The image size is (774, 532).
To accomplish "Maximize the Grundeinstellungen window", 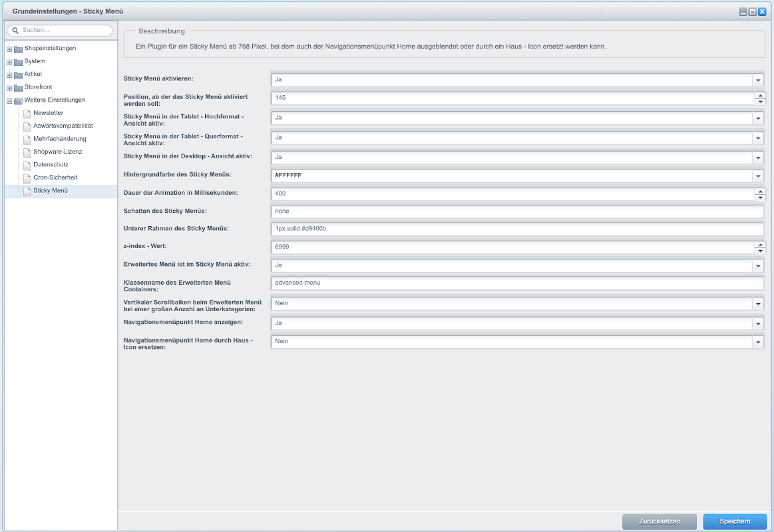I will [x=753, y=12].
